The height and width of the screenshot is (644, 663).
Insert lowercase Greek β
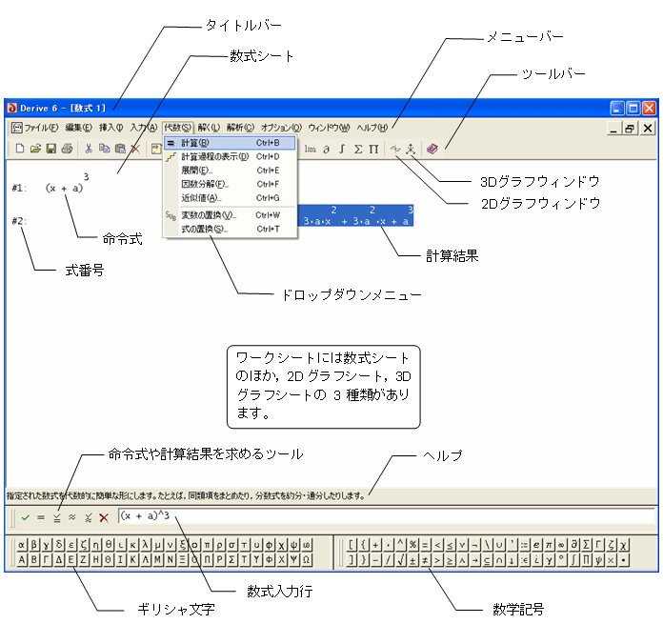coord(34,545)
